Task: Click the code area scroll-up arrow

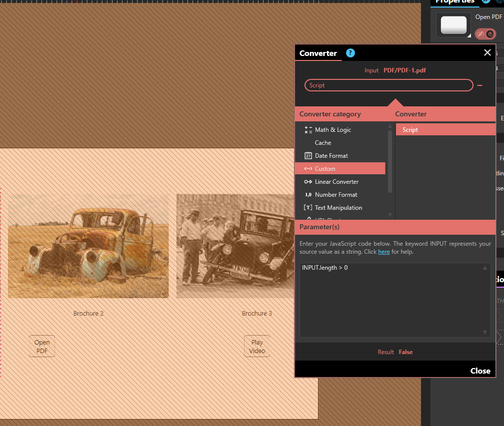Action: click(x=485, y=268)
